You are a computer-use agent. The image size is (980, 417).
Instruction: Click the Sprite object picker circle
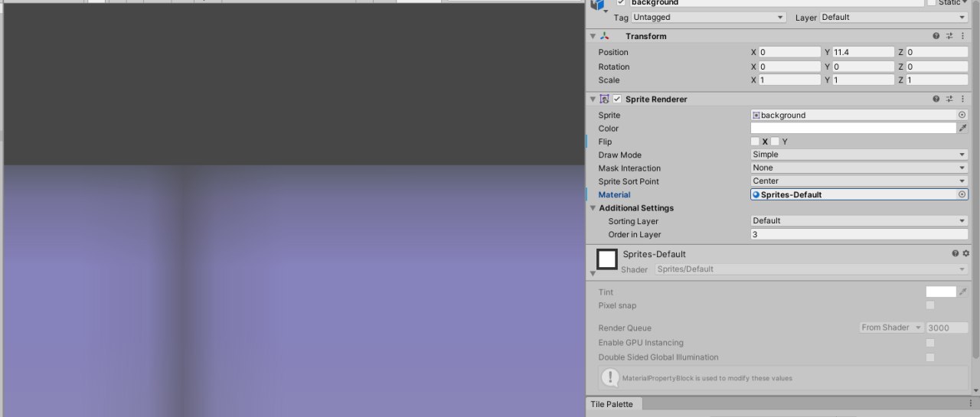962,115
